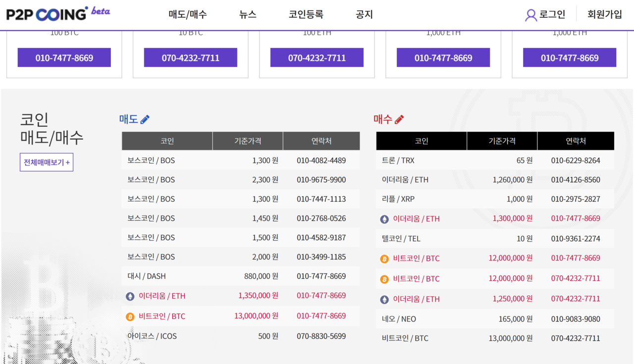Image resolution: width=634 pixels, height=364 pixels.
Task: Click Bitcoin icon in 매수 row with 070-4232-7711
Action: [384, 279]
